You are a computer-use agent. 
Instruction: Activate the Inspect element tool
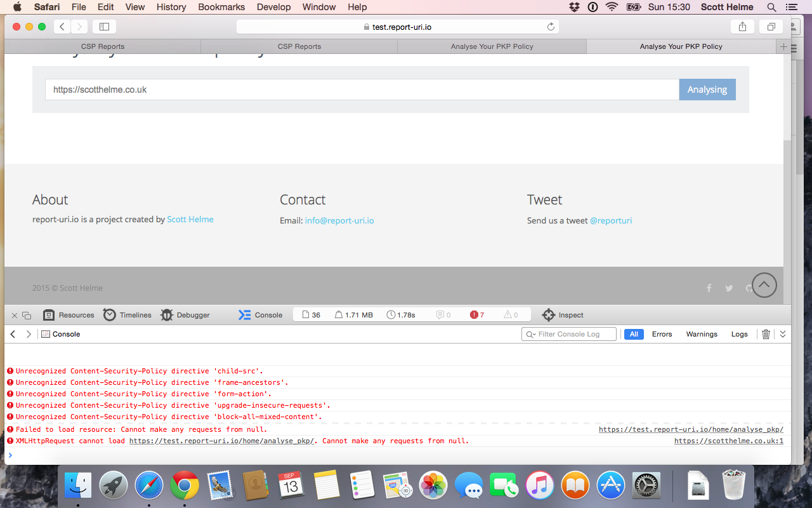tap(562, 314)
